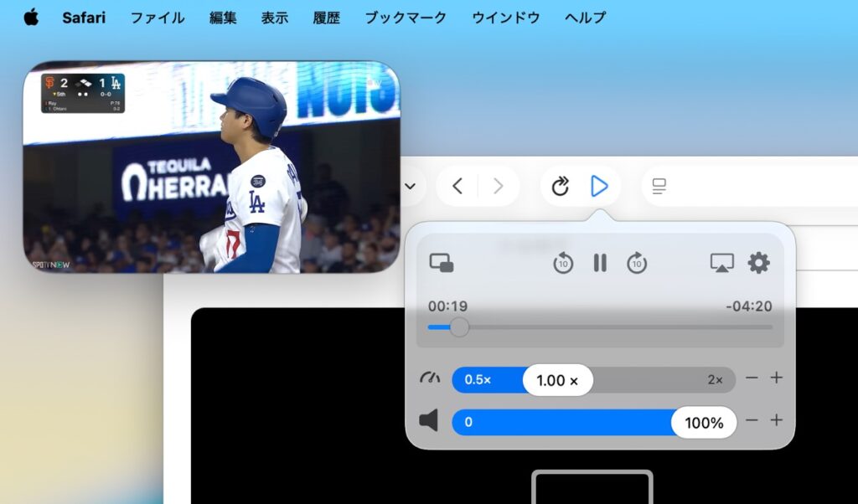Mute audio with the speaker icon
The width and height of the screenshot is (858, 504).
[429, 421]
